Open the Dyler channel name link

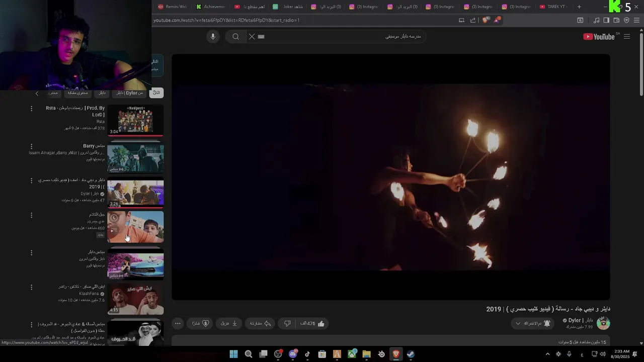click(x=581, y=320)
